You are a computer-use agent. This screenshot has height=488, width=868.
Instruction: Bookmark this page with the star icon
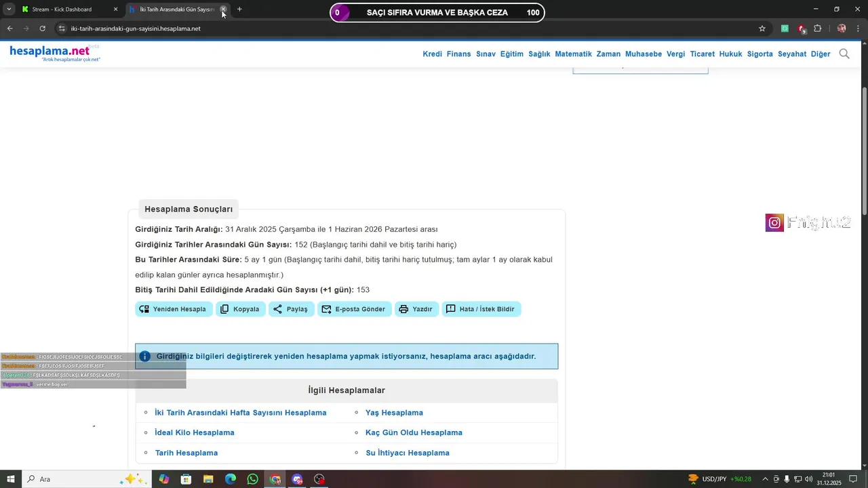[762, 28]
